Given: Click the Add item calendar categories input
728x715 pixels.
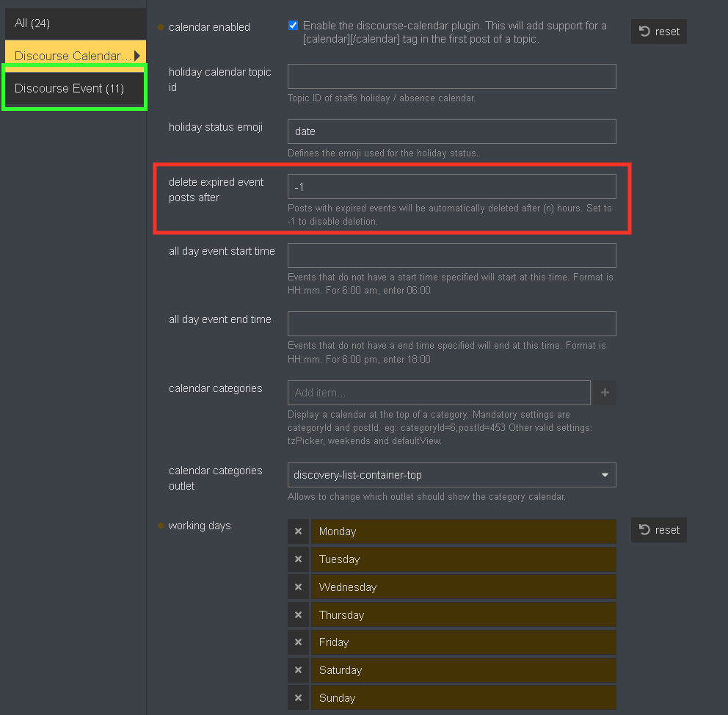Looking at the screenshot, I should [439, 393].
